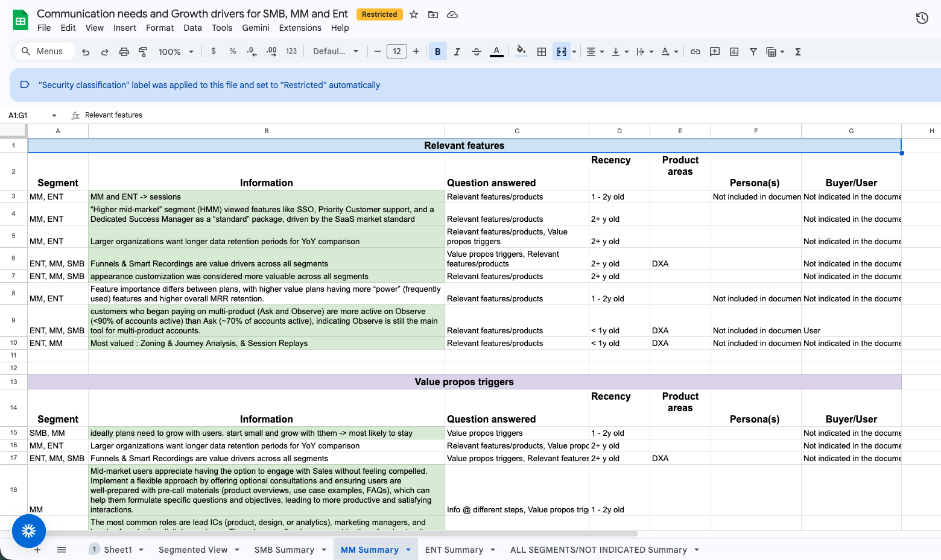Viewport: 941px width, 560px height.
Task: Toggle italic formatting
Action: [x=457, y=52]
